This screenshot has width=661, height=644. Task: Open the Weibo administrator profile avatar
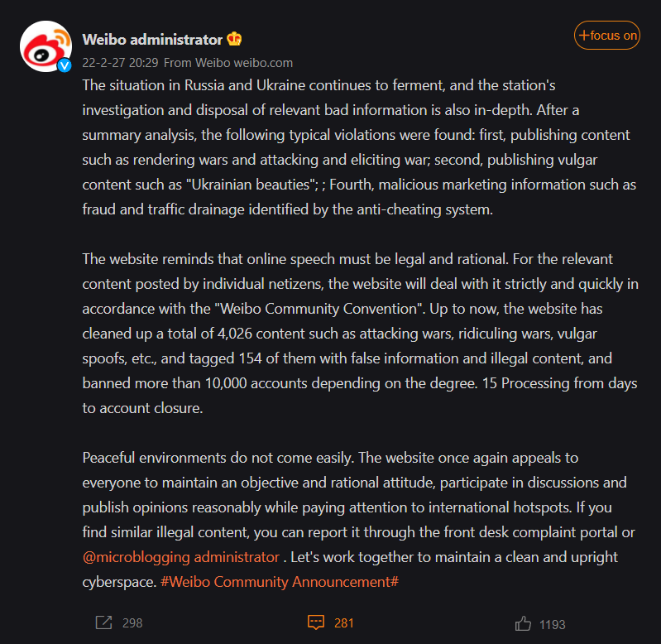point(46,46)
